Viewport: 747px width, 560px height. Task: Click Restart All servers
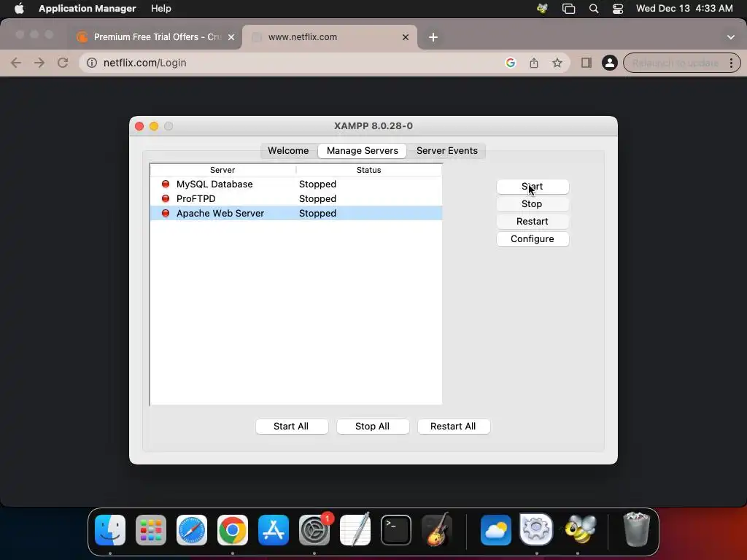click(454, 426)
